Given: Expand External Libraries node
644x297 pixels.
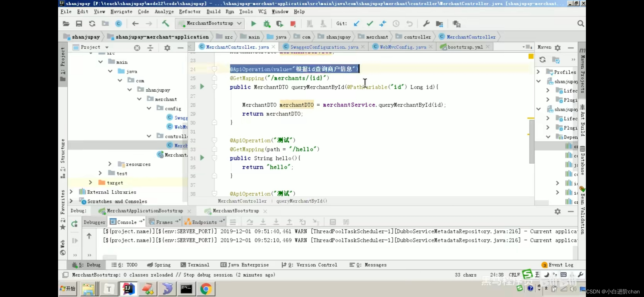Looking at the screenshot, I should [x=71, y=192].
